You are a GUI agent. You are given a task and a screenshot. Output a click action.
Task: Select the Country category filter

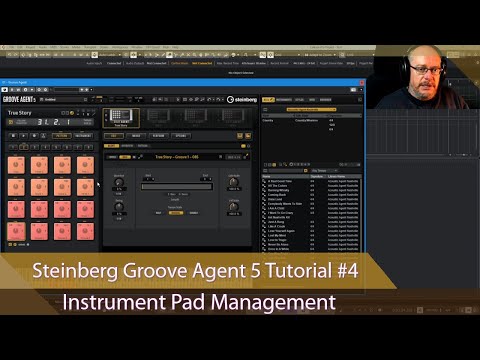click(x=268, y=120)
